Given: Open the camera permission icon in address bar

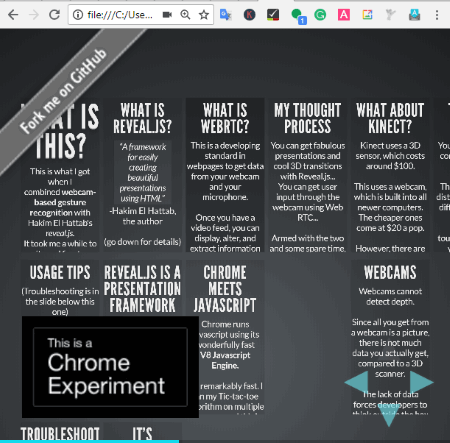Looking at the screenshot, I should [x=167, y=15].
